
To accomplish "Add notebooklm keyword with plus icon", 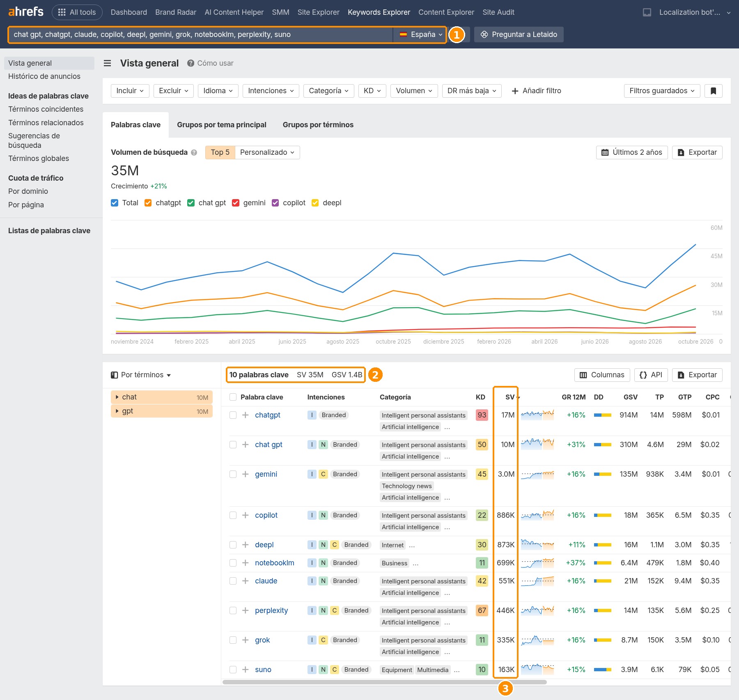I will 246,563.
